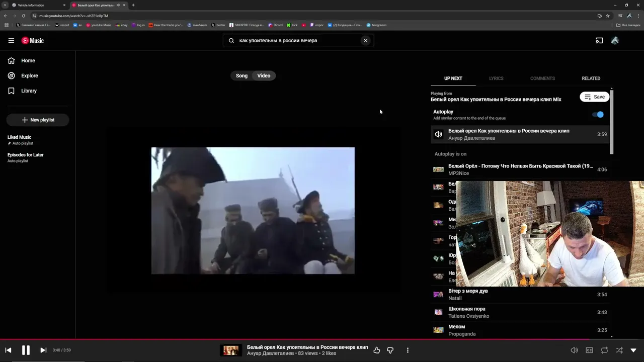Image resolution: width=644 pixels, height=362 pixels.
Task: Open the ebay bookmark
Action: (x=122, y=25)
